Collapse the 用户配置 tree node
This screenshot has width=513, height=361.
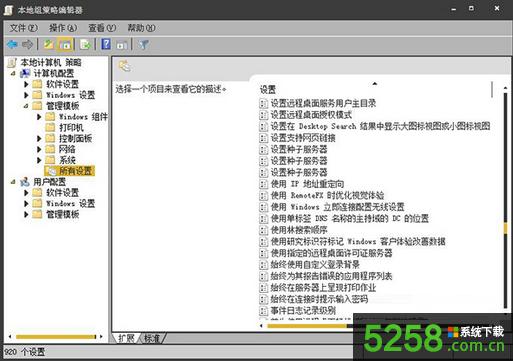tap(13, 182)
